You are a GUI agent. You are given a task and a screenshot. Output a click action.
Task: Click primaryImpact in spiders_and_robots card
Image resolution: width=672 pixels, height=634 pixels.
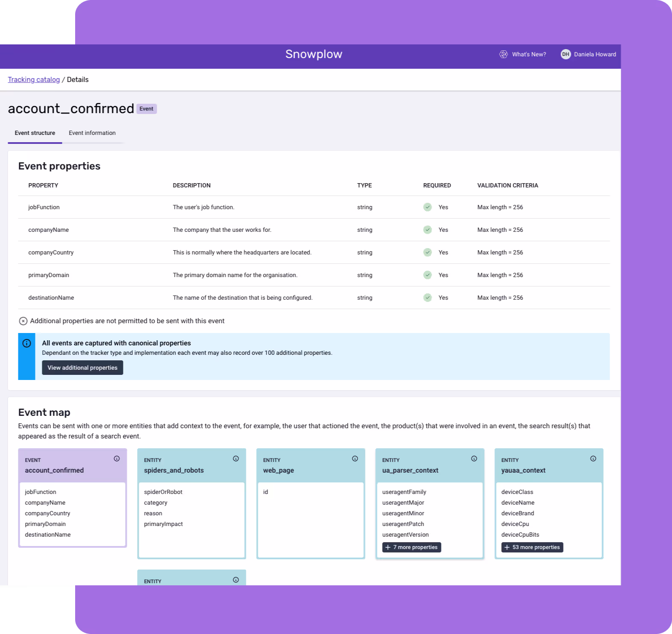163,524
